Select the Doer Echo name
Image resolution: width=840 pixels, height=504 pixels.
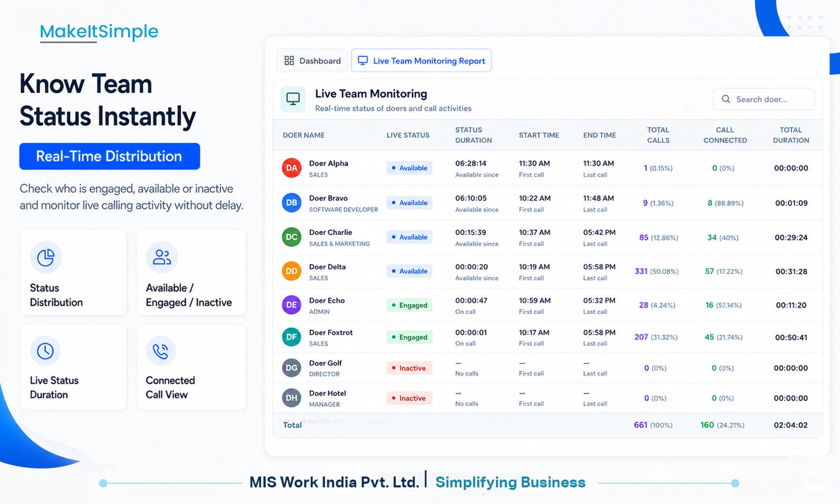(327, 300)
